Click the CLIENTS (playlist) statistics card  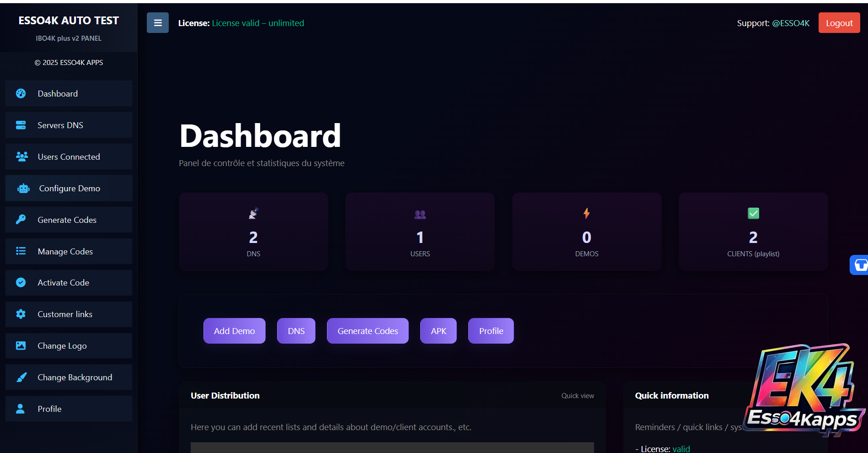(x=753, y=232)
